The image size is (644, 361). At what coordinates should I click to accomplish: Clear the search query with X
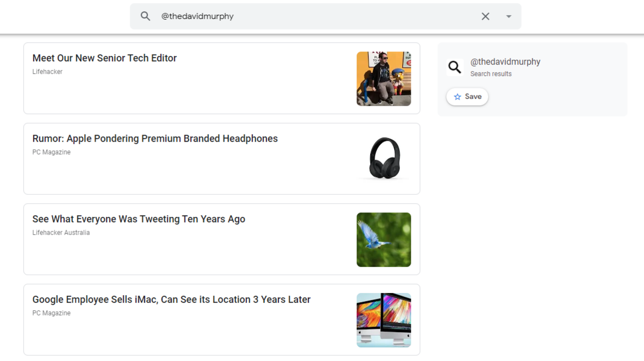(x=485, y=16)
